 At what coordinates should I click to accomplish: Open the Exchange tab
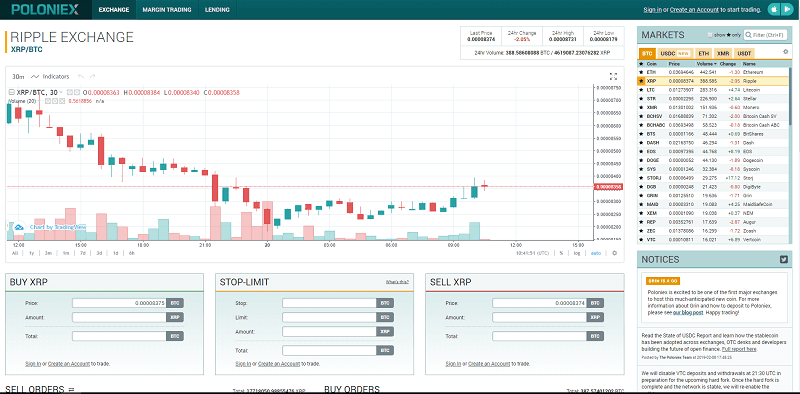tap(114, 10)
